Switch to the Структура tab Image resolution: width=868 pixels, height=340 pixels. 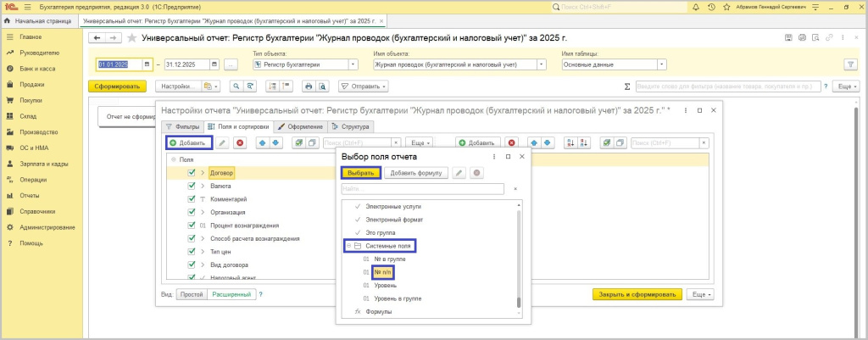348,126
